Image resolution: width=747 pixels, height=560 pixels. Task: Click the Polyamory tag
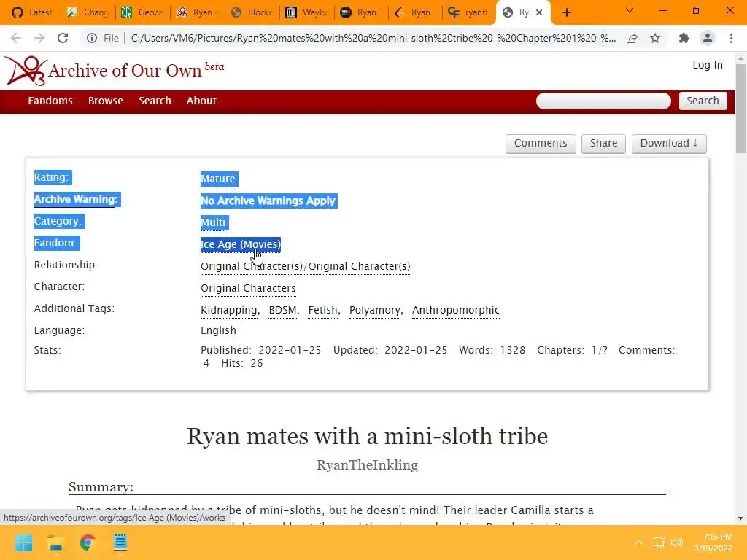375,310
